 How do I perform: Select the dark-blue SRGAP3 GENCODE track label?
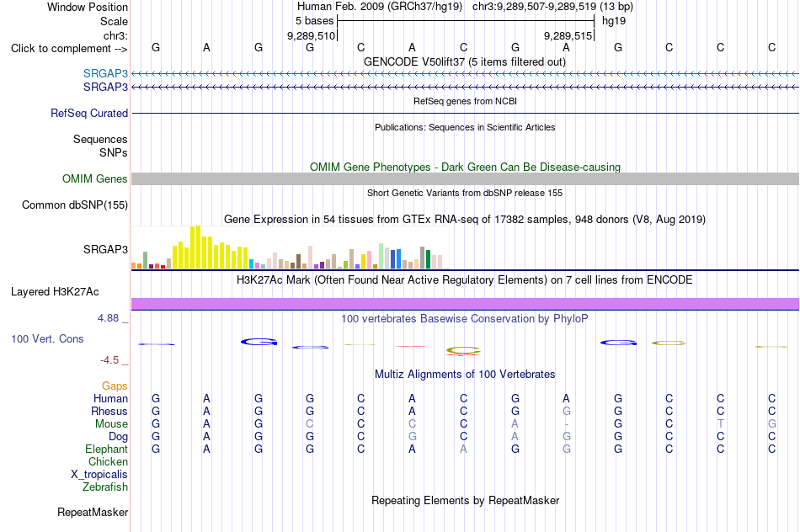coord(105,88)
